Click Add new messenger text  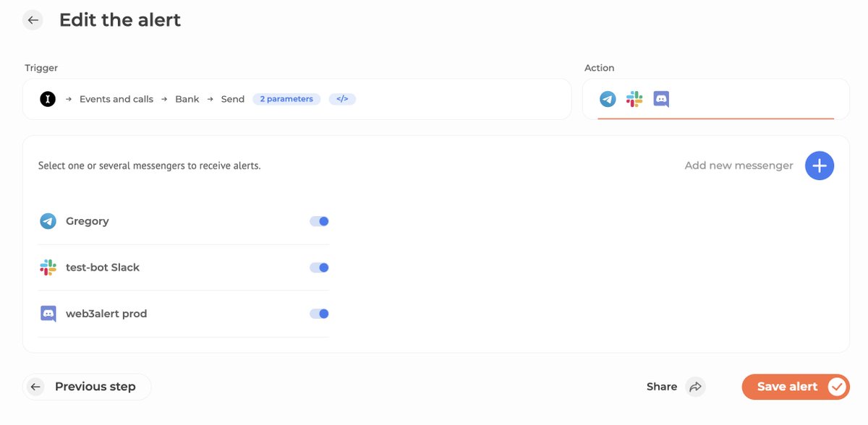[739, 166]
